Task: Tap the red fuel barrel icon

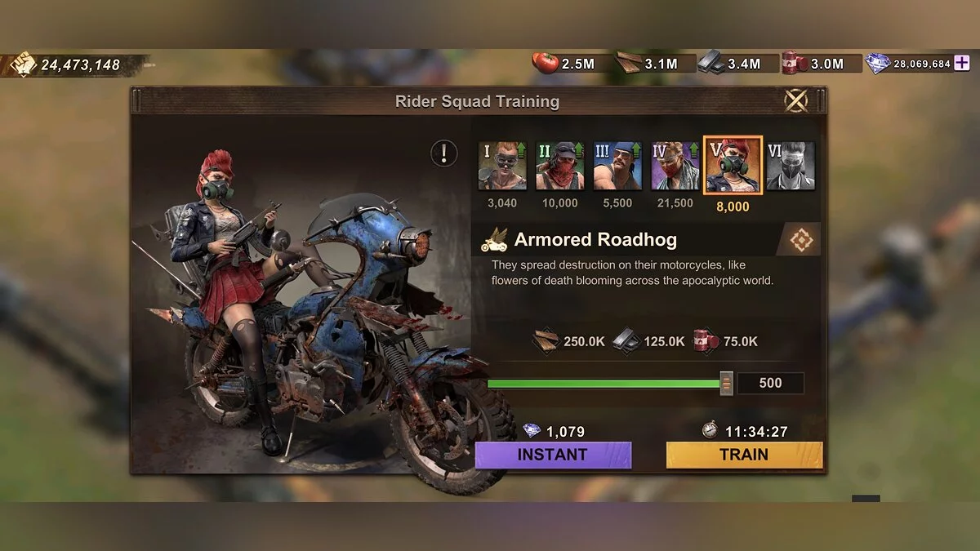Action: click(x=795, y=63)
